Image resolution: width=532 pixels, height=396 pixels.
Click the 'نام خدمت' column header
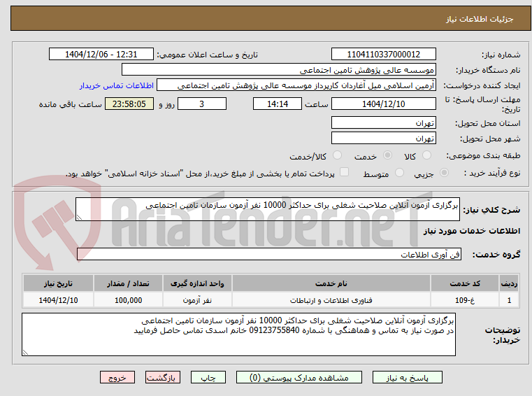331,283
